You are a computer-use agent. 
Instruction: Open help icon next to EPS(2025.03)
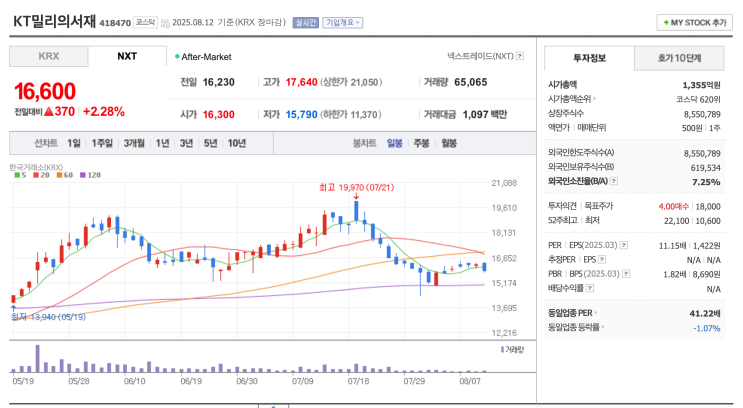tap(624, 245)
